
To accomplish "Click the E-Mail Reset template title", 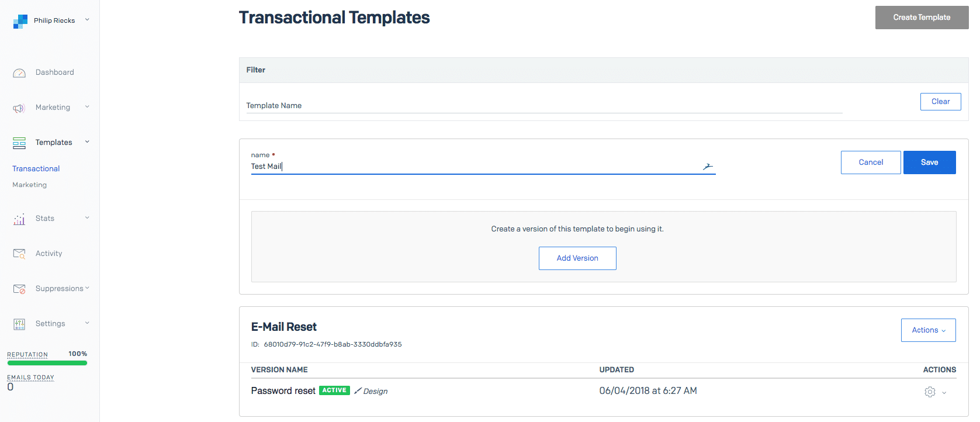I will coord(284,327).
